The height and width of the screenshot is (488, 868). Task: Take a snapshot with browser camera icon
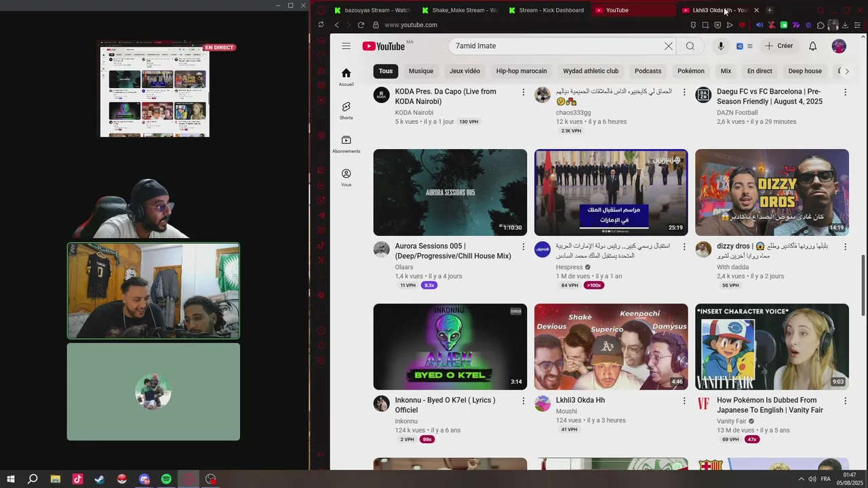(x=705, y=25)
